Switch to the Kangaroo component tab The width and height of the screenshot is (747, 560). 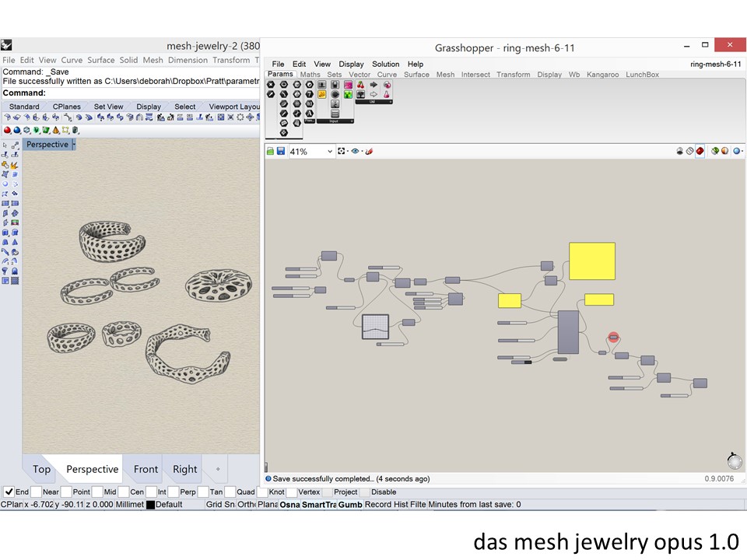click(x=603, y=75)
